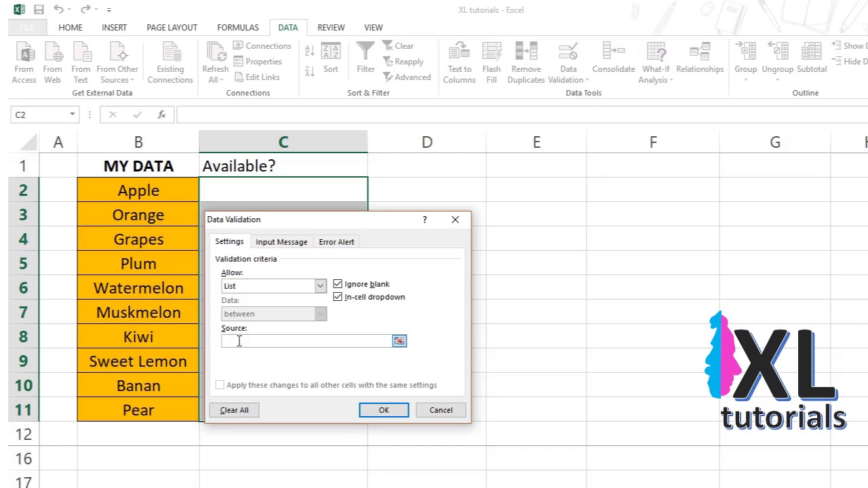
Task: Open the Connections command
Action: tap(262, 46)
